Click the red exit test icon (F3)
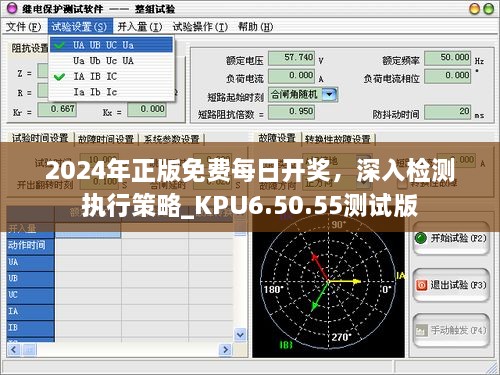 [x=421, y=285]
